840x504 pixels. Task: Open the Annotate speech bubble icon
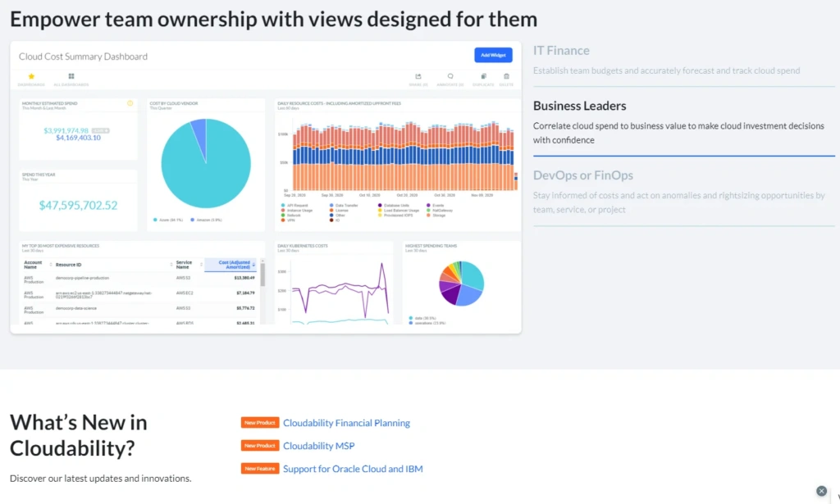[x=450, y=76]
